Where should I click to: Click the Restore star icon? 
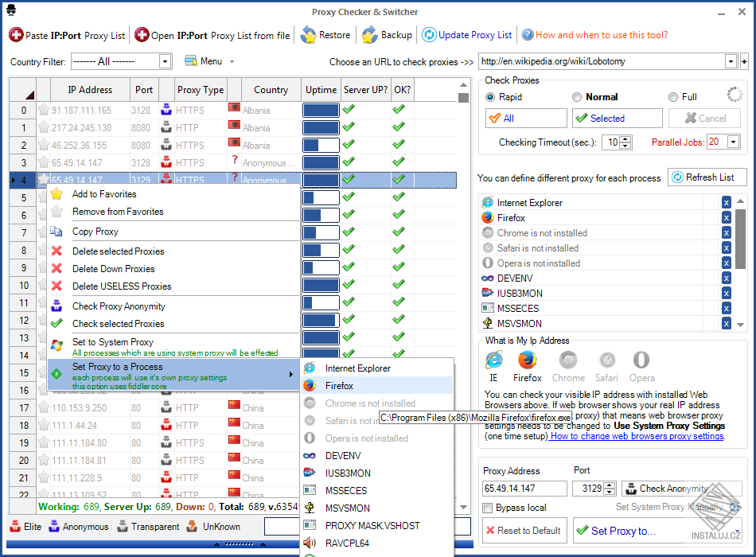[308, 35]
